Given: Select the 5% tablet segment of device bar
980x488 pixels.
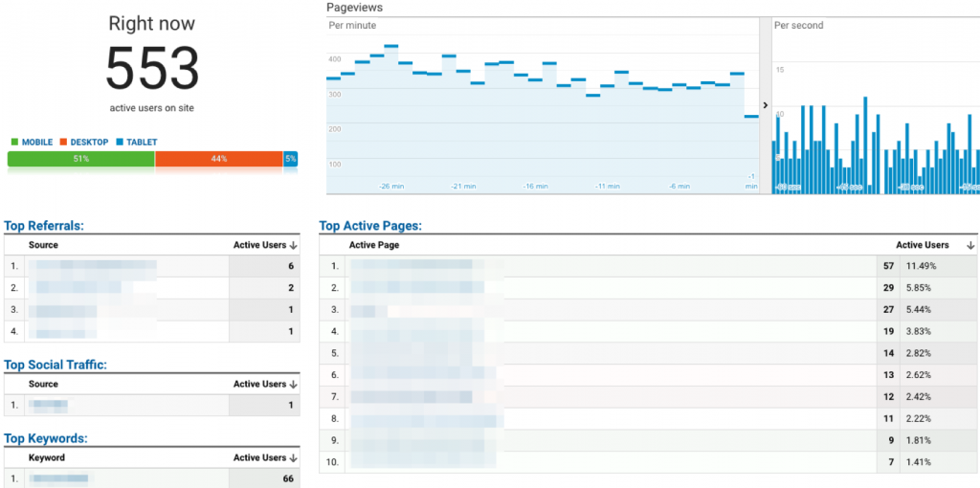Looking at the screenshot, I should click(290, 159).
